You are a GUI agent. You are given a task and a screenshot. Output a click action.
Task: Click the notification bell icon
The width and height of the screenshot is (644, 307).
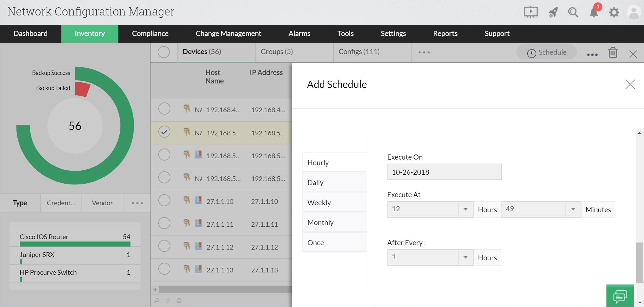point(594,12)
